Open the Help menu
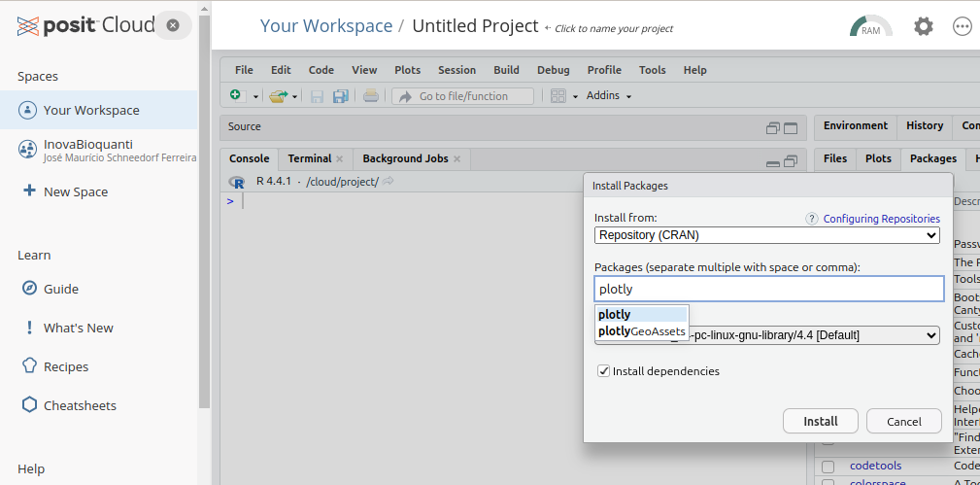Screen dimensions: 980x485 [x=695, y=70]
